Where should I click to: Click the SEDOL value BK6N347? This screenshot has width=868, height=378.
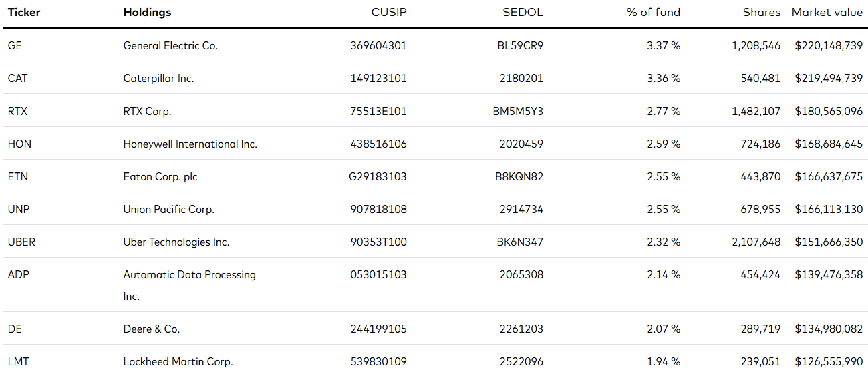519,242
